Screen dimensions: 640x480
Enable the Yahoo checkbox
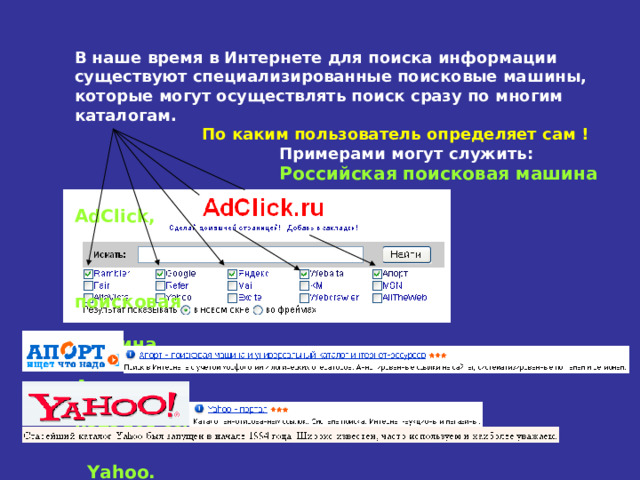[160, 298]
